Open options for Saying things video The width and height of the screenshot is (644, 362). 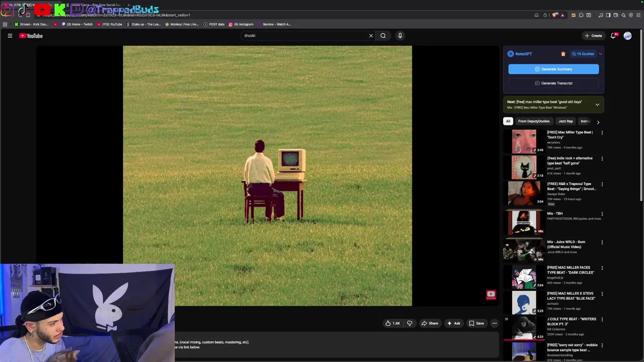tap(602, 185)
